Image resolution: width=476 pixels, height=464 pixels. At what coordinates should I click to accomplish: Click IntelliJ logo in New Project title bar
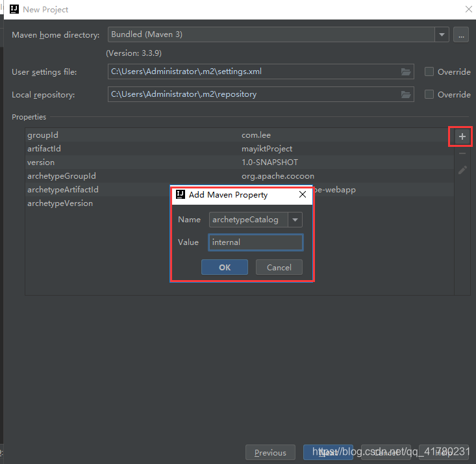coord(14,9)
